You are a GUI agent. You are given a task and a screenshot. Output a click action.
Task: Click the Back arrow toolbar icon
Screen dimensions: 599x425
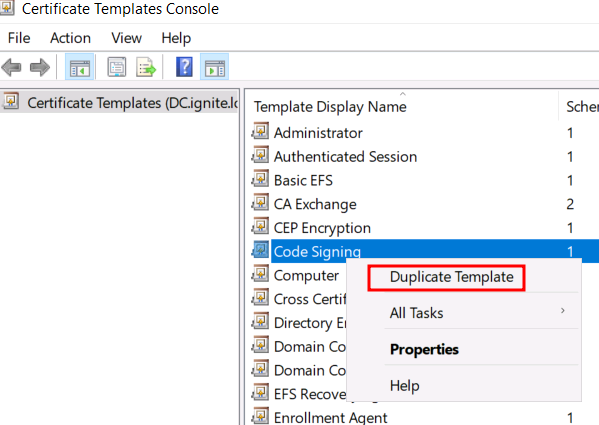click(11, 68)
